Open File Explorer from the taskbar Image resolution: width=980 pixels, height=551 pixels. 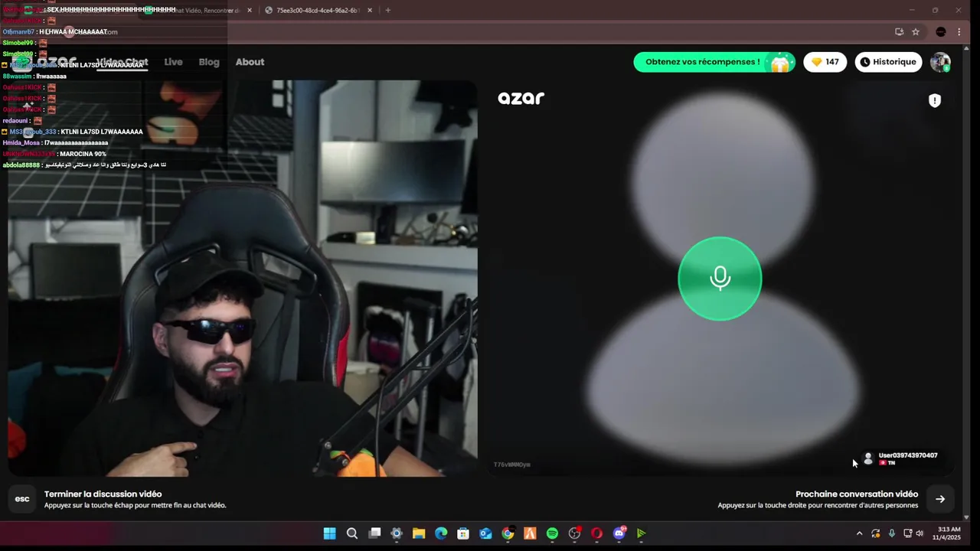(x=419, y=533)
